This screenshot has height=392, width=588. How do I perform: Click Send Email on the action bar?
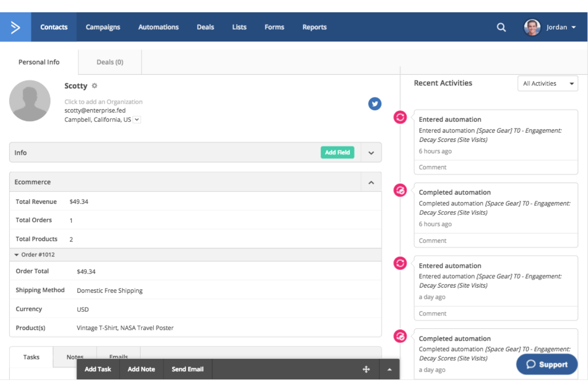187,369
